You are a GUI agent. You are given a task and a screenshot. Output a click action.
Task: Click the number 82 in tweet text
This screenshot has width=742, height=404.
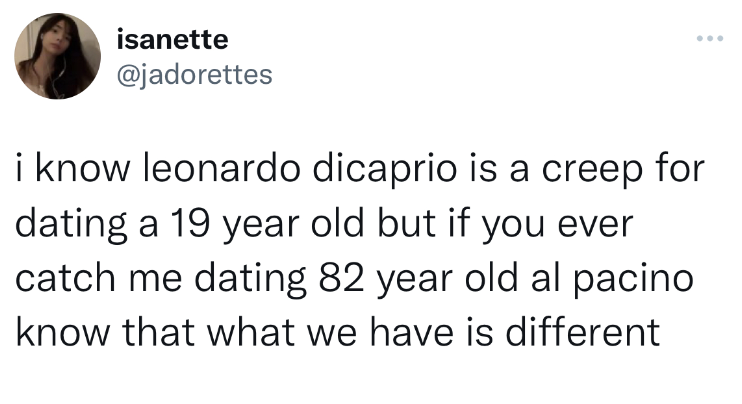pos(342,279)
